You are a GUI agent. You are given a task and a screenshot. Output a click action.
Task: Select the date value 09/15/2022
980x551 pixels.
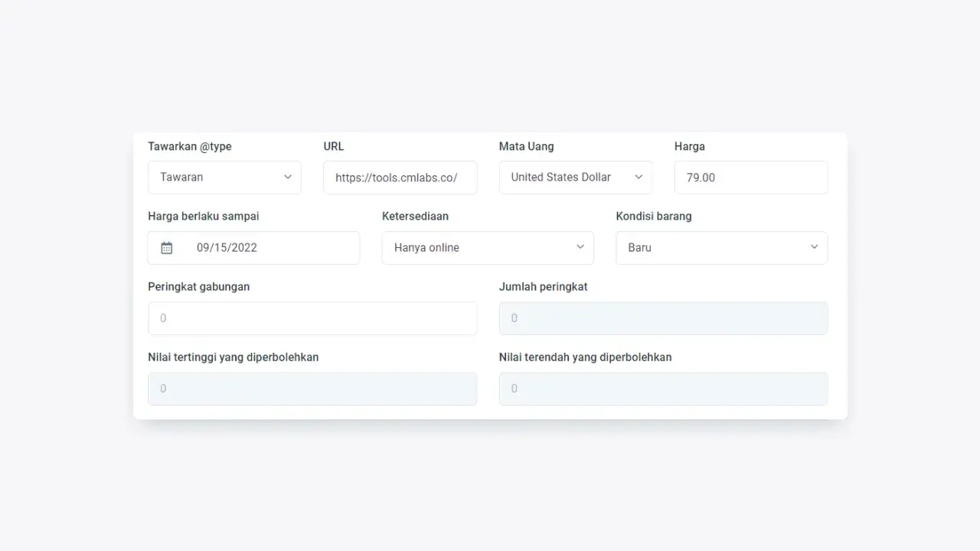click(x=227, y=248)
